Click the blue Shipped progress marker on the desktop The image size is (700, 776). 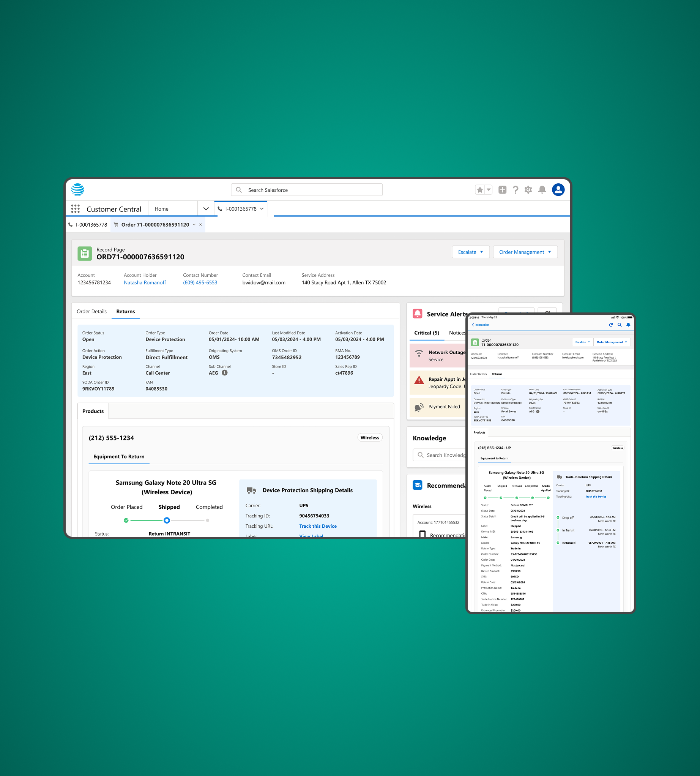pyautogui.click(x=167, y=520)
